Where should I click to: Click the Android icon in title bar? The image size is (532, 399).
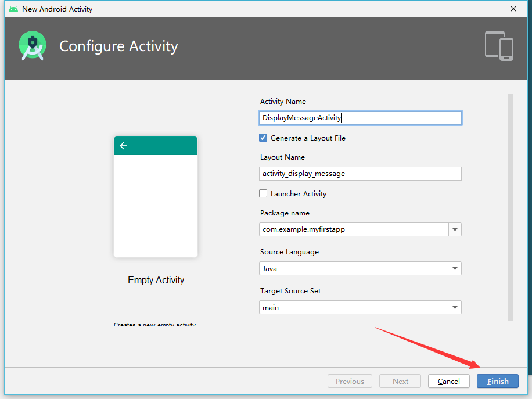(x=13, y=9)
